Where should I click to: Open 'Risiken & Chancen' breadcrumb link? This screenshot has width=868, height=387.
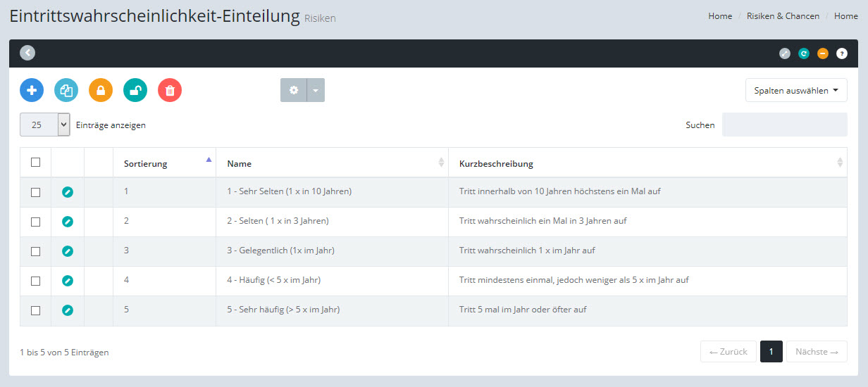(x=783, y=16)
